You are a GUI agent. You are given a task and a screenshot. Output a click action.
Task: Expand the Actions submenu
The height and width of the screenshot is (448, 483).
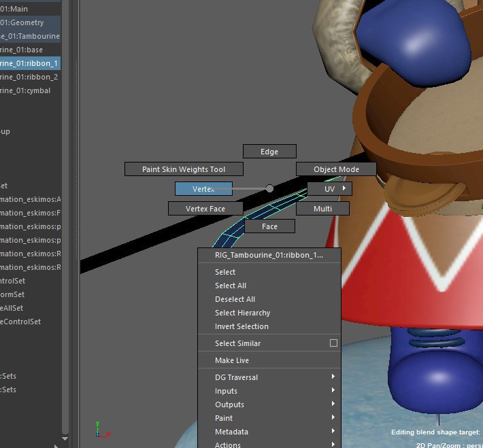pyautogui.click(x=269, y=445)
